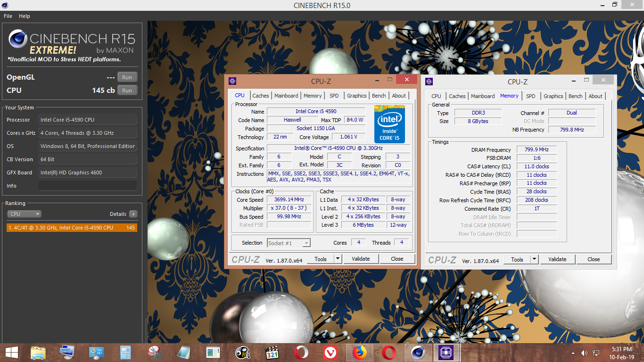Screen dimensions: 644x362
Task: Open the Control Panel taskbar icon
Action: click(x=97, y=352)
